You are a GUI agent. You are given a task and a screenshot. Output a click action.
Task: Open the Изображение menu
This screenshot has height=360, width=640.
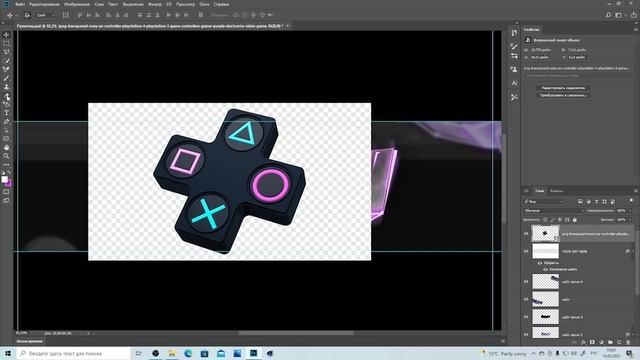click(x=77, y=4)
